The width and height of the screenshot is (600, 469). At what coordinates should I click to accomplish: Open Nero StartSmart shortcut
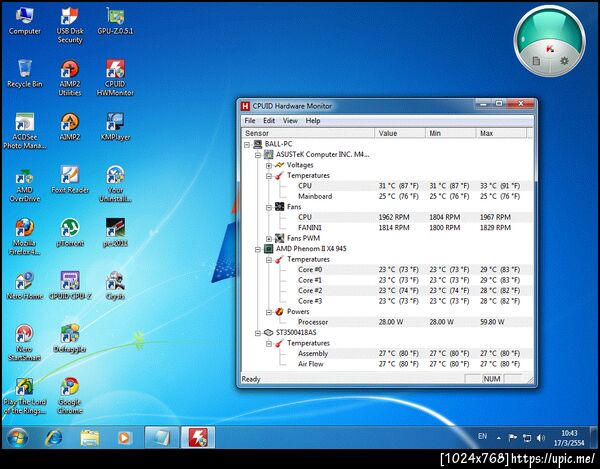pos(24,343)
